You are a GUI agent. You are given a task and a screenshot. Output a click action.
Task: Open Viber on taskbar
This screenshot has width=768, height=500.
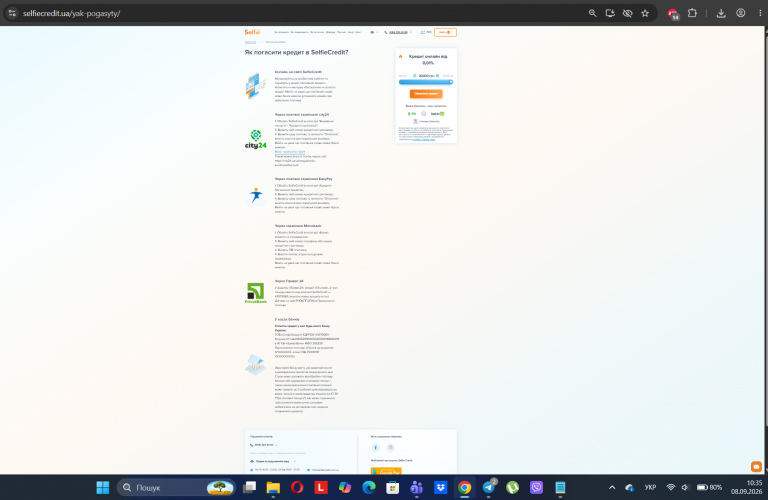click(536, 487)
